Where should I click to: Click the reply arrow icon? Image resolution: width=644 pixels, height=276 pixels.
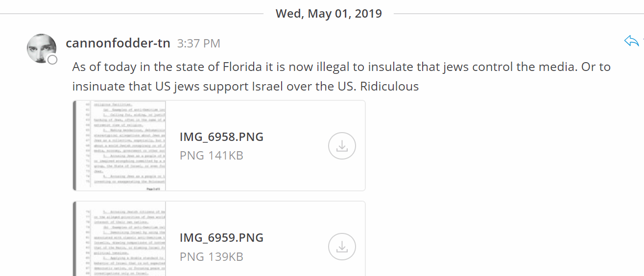(x=632, y=41)
